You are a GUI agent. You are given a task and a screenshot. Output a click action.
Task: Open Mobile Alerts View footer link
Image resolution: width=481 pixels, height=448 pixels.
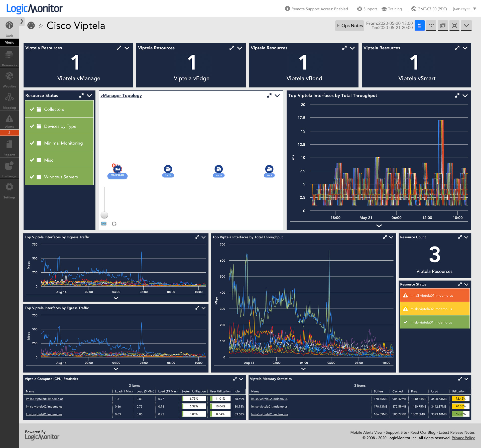[x=366, y=432]
